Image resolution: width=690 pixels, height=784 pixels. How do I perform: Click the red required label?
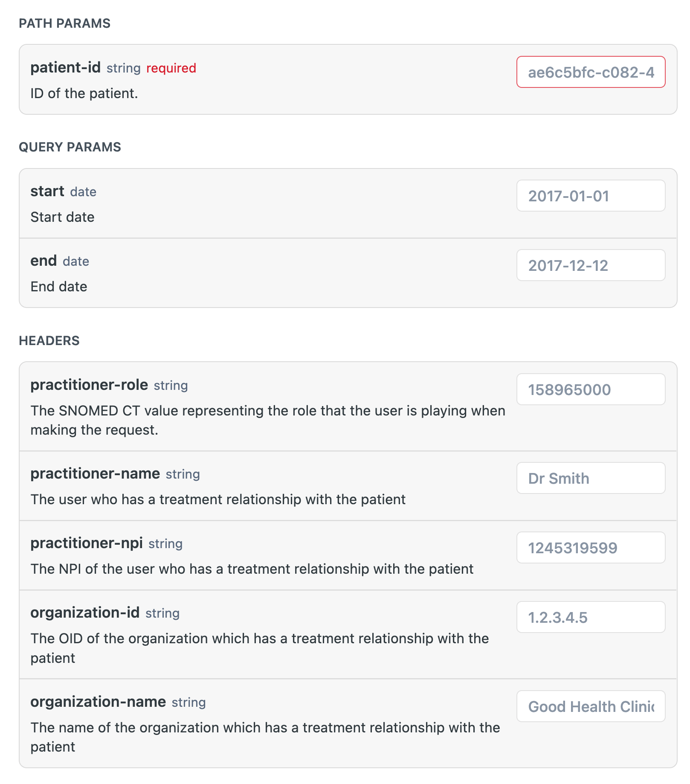171,68
